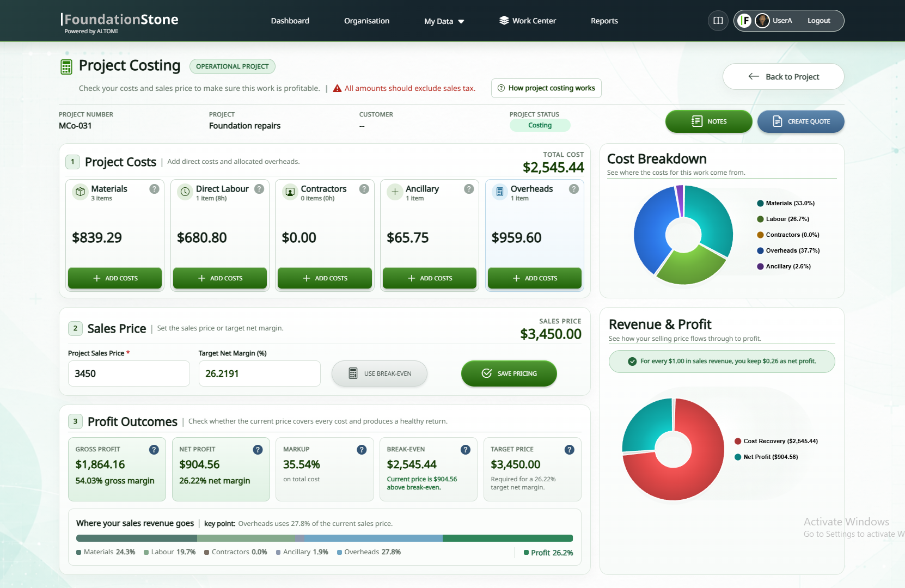This screenshot has height=588, width=905.
Task: Show Break-Even help tooltip icon
Action: point(466,450)
